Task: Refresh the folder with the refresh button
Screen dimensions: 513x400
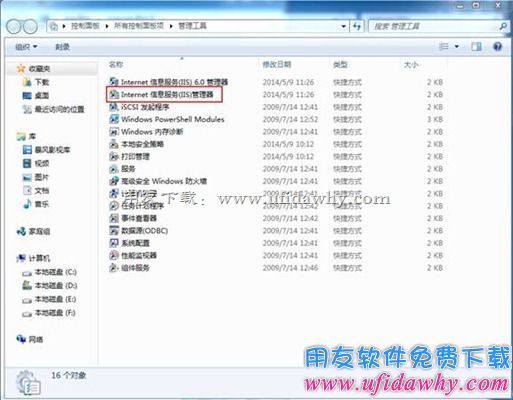Action: click(x=357, y=26)
